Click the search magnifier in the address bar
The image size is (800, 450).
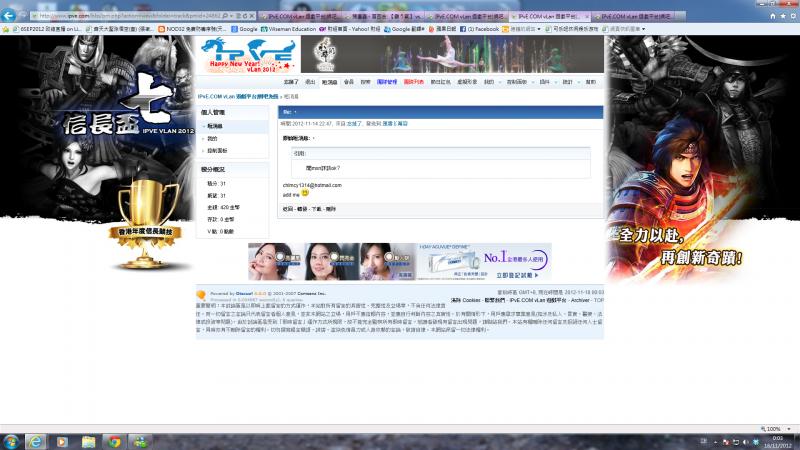[226, 16]
